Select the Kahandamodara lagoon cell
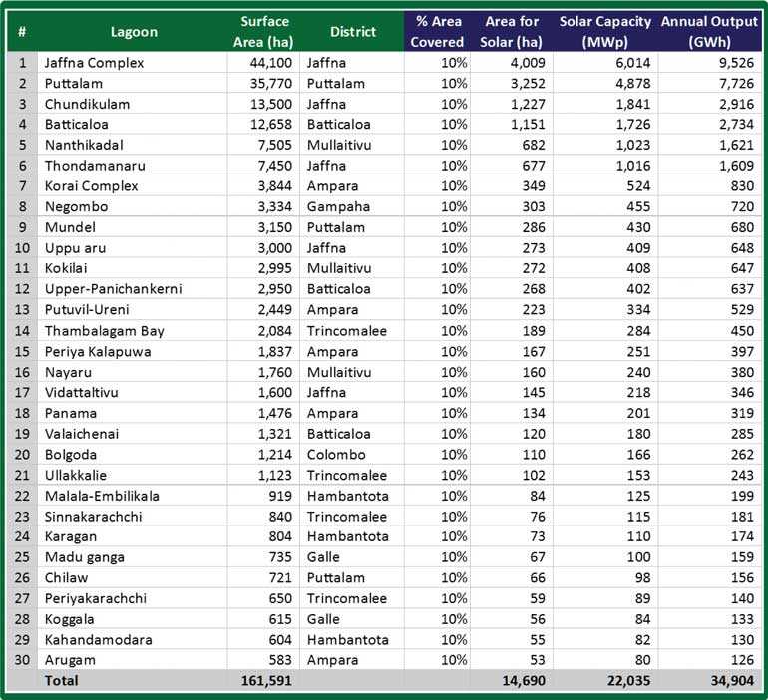 [x=133, y=640]
